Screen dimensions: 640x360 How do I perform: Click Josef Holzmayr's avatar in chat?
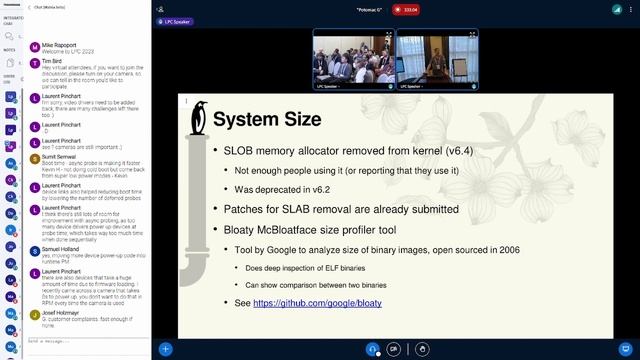point(35,315)
